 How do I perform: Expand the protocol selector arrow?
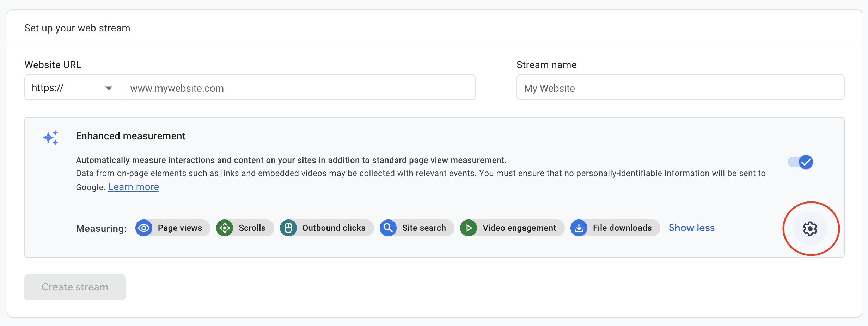pyautogui.click(x=109, y=87)
